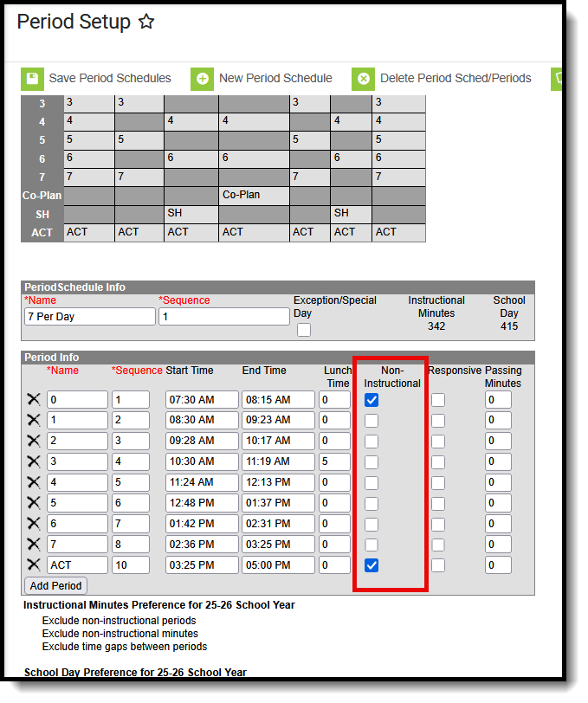The width and height of the screenshot is (588, 703).
Task: Edit End Time 05:00 PM field
Action: click(x=278, y=564)
